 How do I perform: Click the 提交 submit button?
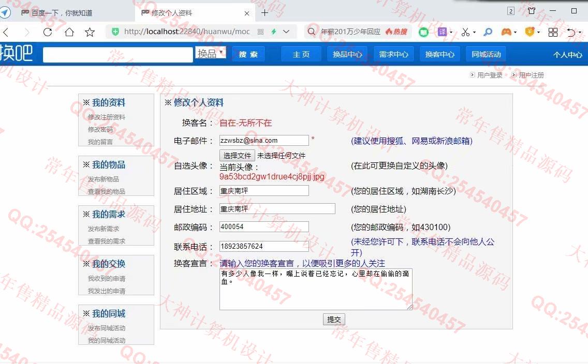tap(334, 320)
